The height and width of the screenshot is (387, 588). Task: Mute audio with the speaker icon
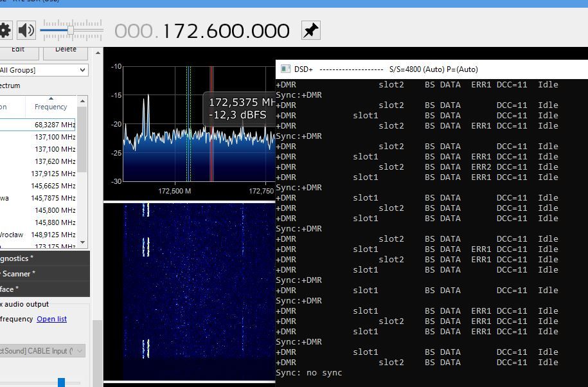coord(26,30)
